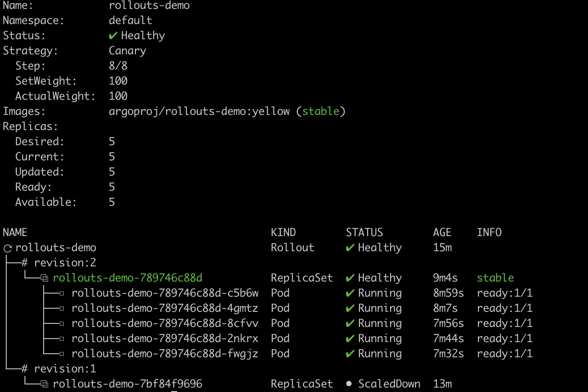
Task: Click the 'rollouts-demo' value beside Name
Action: [x=149, y=5]
